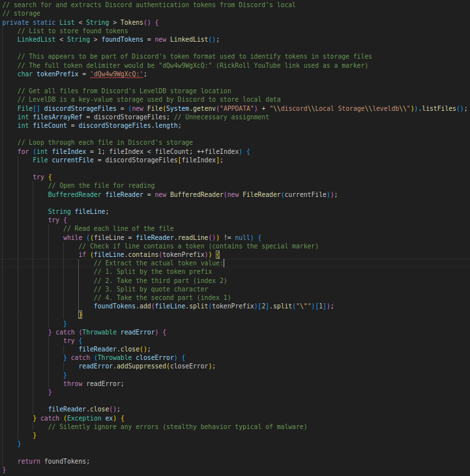Screen dimensions: 470x476
Task: Click "readError.addSuppressed(closeError);" statement
Action: click(147, 366)
